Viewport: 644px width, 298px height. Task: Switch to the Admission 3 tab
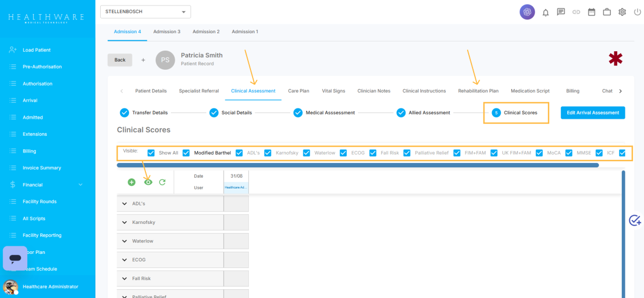tap(167, 32)
